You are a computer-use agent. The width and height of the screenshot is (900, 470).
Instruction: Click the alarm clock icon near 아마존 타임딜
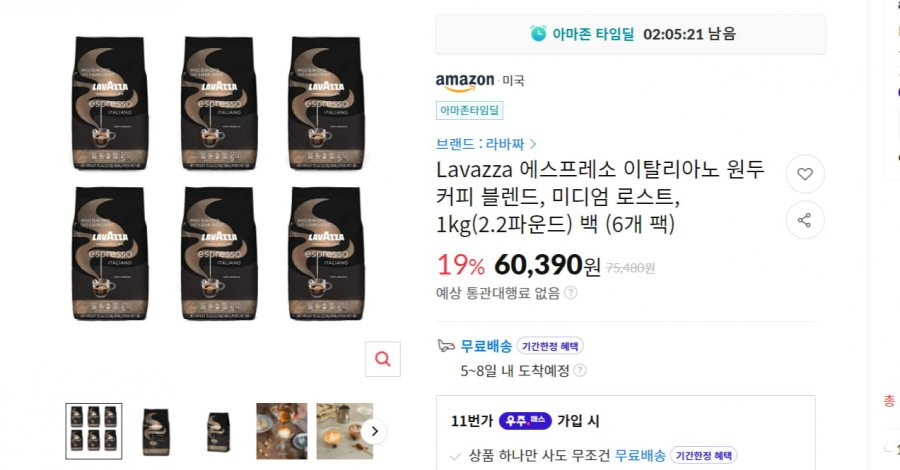[538, 33]
